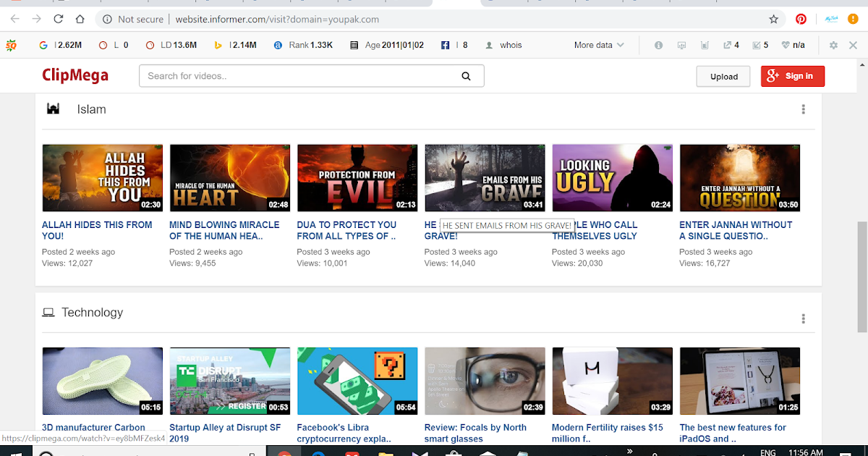Open Alexa Rank 1.33K metric
Viewport: 868px width, 456px height.
coord(303,45)
